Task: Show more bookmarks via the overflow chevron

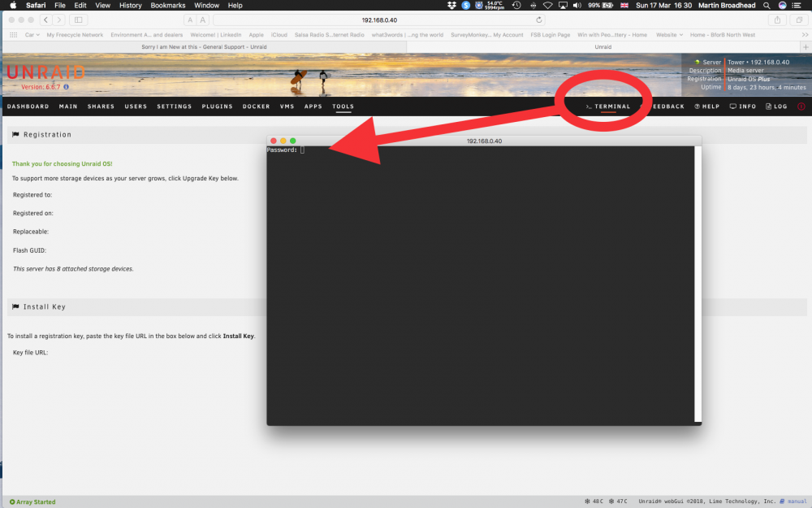Action: click(805, 35)
